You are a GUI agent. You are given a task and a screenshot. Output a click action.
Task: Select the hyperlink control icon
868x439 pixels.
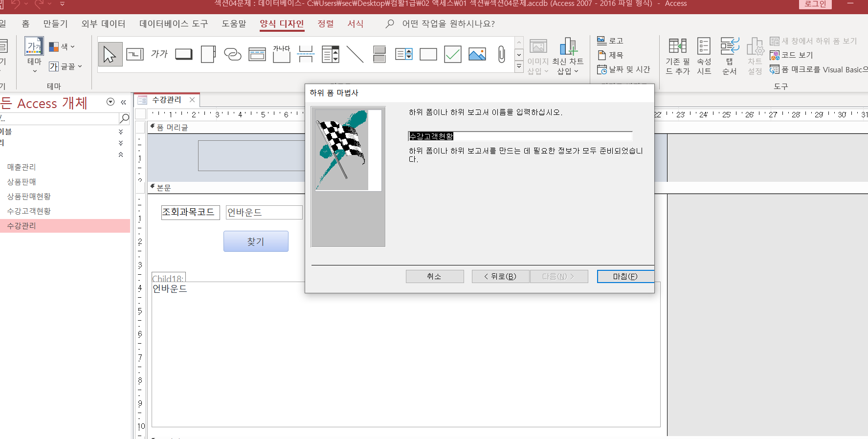pos(232,54)
